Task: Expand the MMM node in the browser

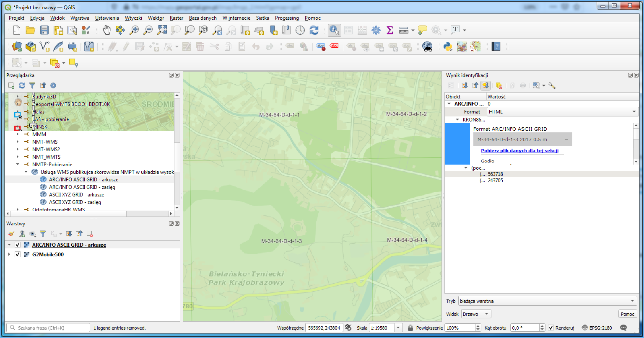Action: point(18,134)
